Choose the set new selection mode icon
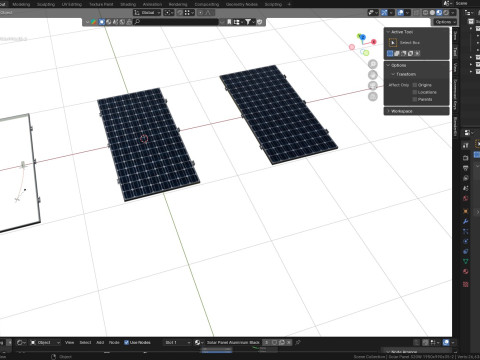This screenshot has height=360, width=480. [390, 53]
